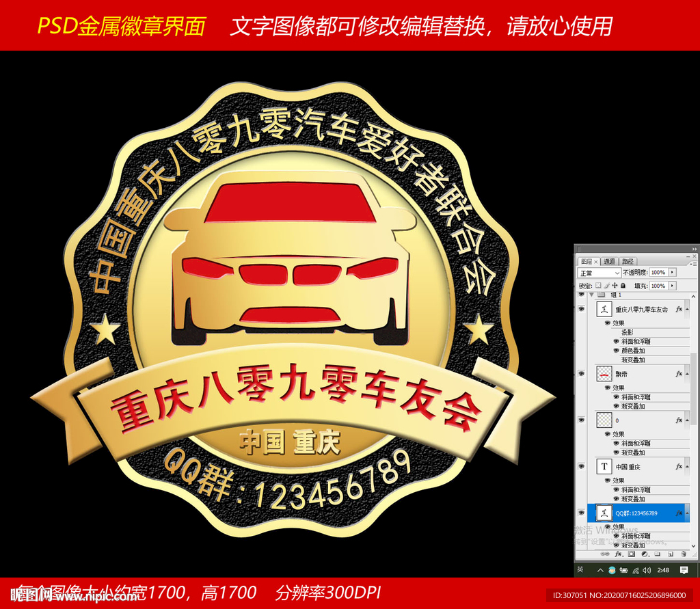Viewport: 700px width, 609px height.
Task: Open the volume speaker tray icon
Action: [x=647, y=570]
